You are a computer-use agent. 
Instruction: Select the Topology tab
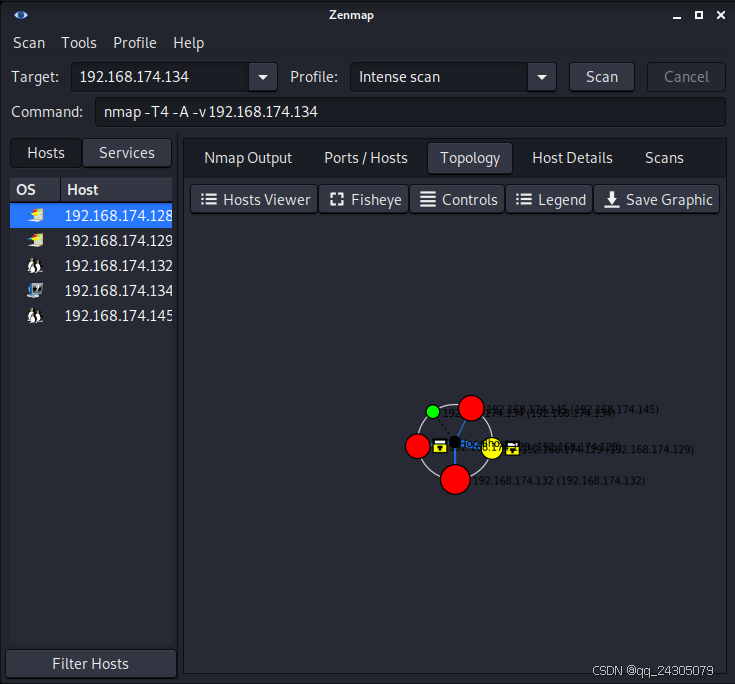[470, 158]
